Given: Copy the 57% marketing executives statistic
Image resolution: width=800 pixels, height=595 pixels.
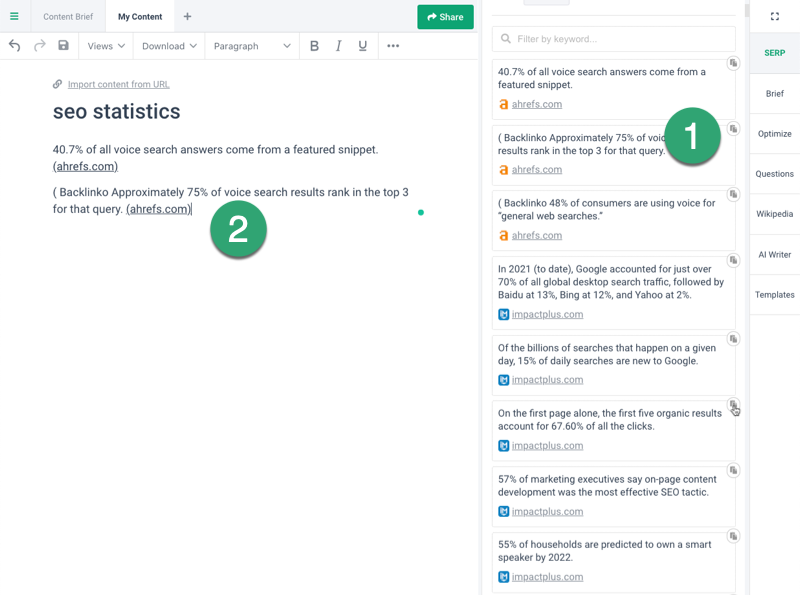Looking at the screenshot, I should (x=733, y=470).
